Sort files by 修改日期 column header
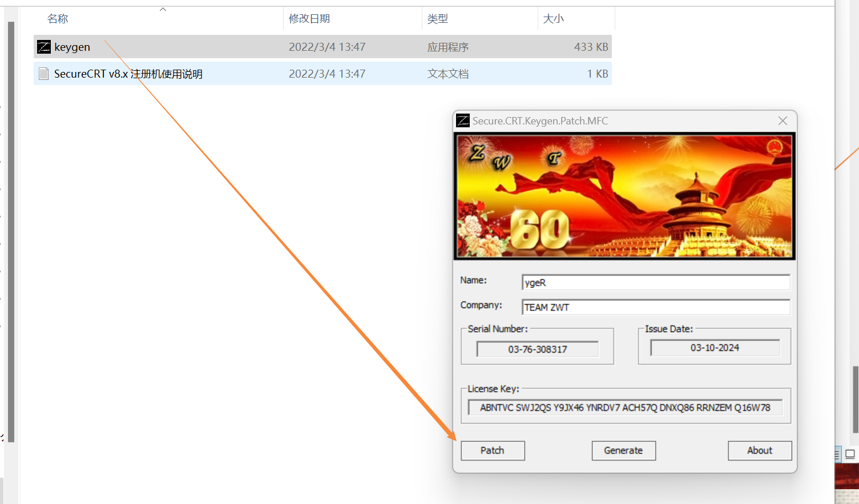Viewport: 859px width, 504px height. coord(309,19)
